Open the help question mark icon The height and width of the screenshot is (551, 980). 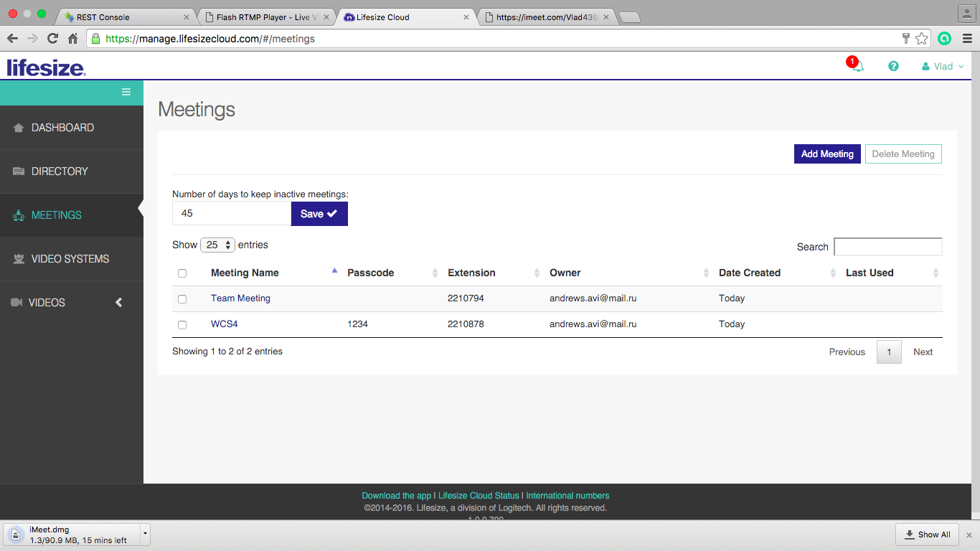(893, 66)
